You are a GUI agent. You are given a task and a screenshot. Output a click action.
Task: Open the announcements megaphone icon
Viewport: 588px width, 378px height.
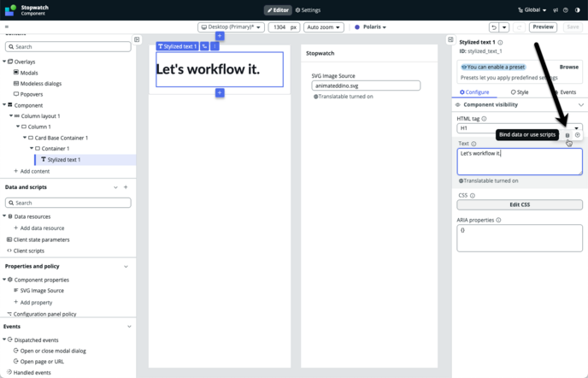pos(556,10)
